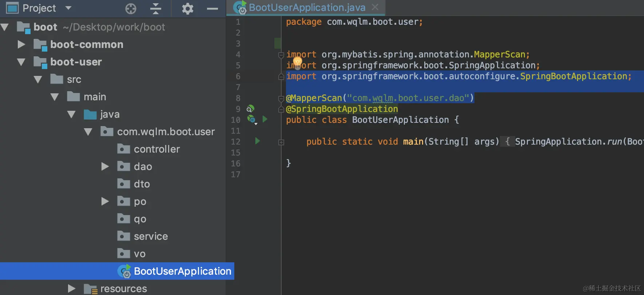Run main method via green arrow line 12

pos(258,141)
